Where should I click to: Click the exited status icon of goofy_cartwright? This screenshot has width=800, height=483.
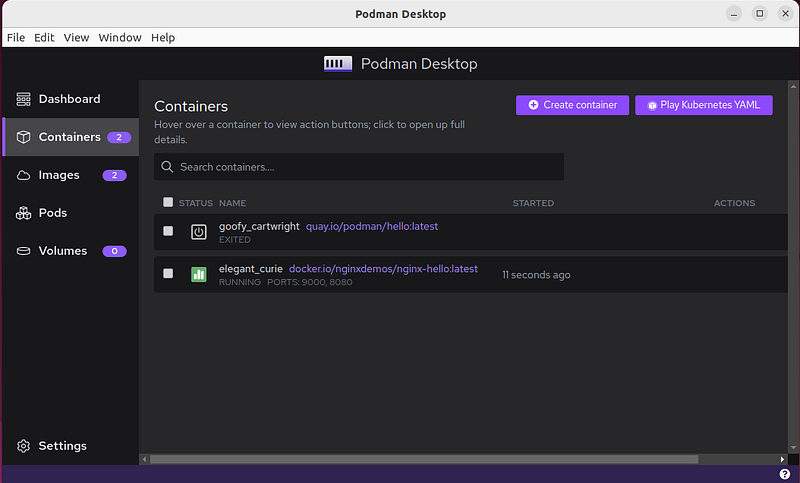point(199,232)
